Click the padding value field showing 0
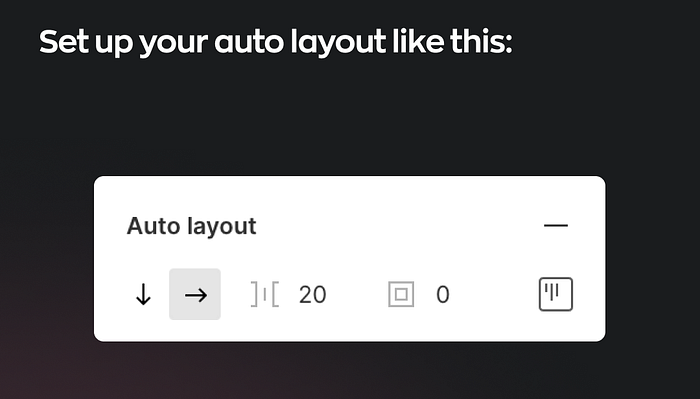 coord(442,295)
